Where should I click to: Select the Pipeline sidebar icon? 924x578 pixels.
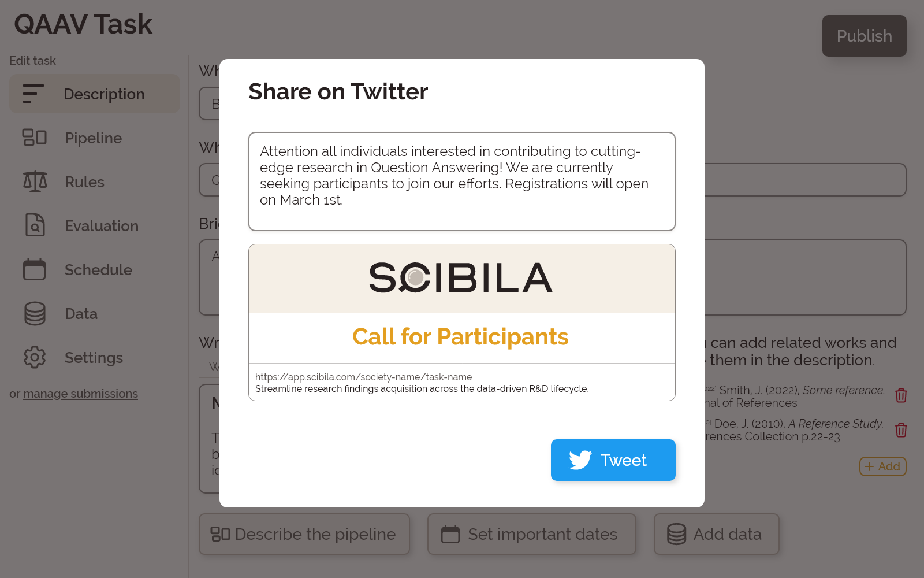[35, 138]
